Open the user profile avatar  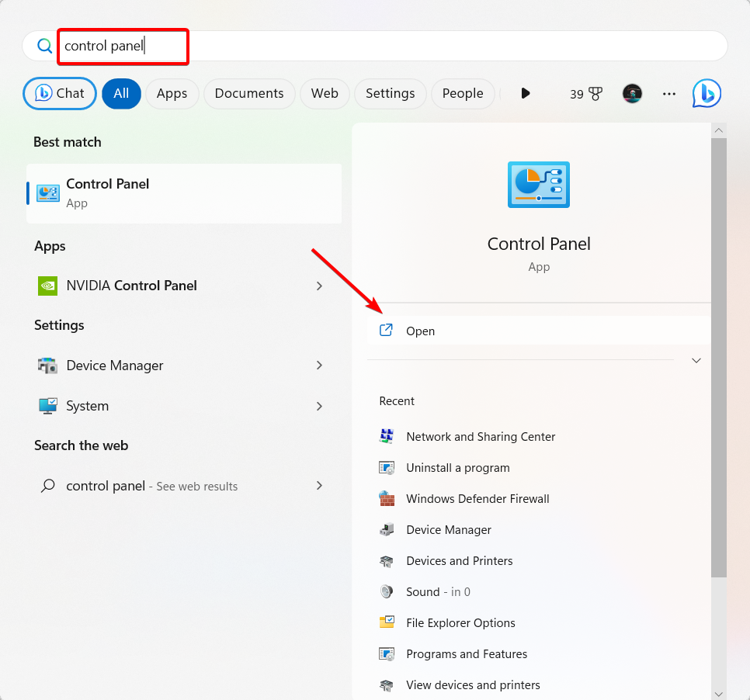point(632,94)
